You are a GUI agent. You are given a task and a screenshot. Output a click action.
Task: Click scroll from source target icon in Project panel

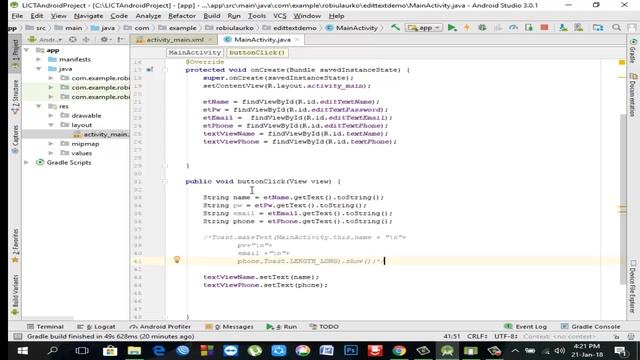(x=73, y=40)
